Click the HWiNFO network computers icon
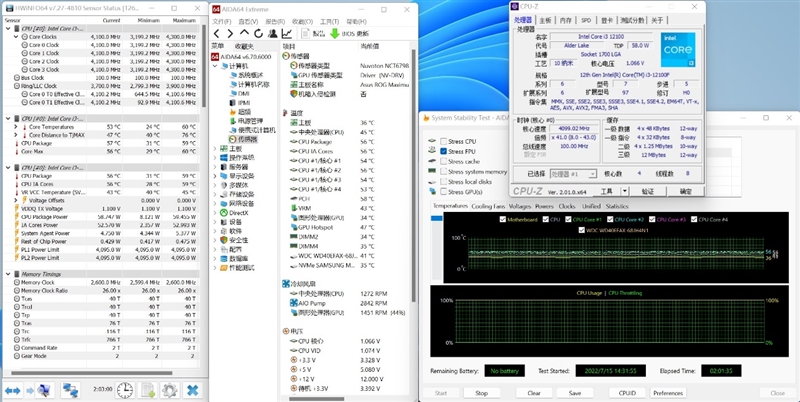The height and width of the screenshot is (402, 800). [71, 388]
